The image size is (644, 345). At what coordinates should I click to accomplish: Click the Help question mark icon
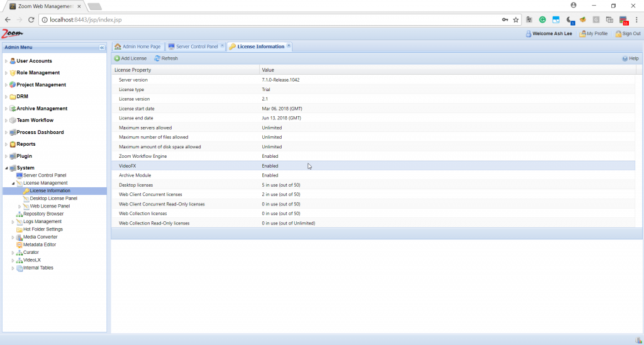625,58
